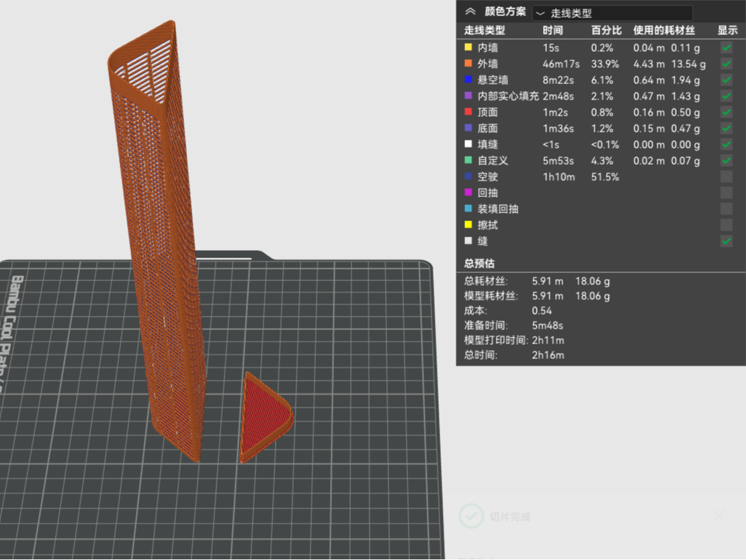Dismiss the 切片完成 notification
The width and height of the screenshot is (746, 560).
[x=719, y=516]
